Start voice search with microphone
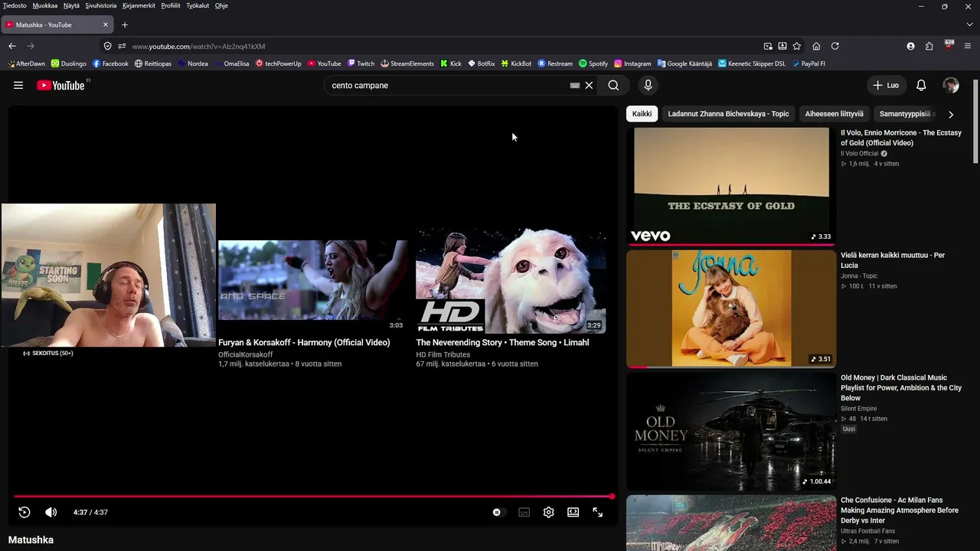 [648, 86]
